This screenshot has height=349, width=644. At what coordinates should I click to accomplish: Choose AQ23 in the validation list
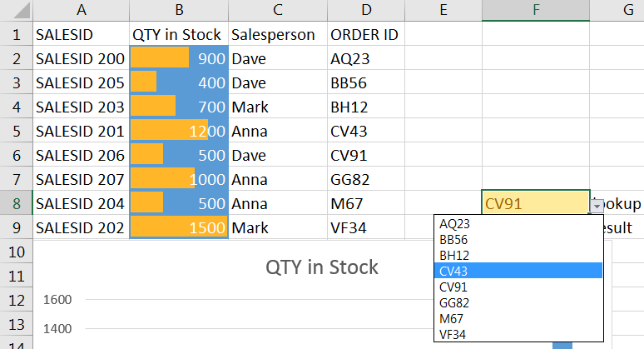518,223
